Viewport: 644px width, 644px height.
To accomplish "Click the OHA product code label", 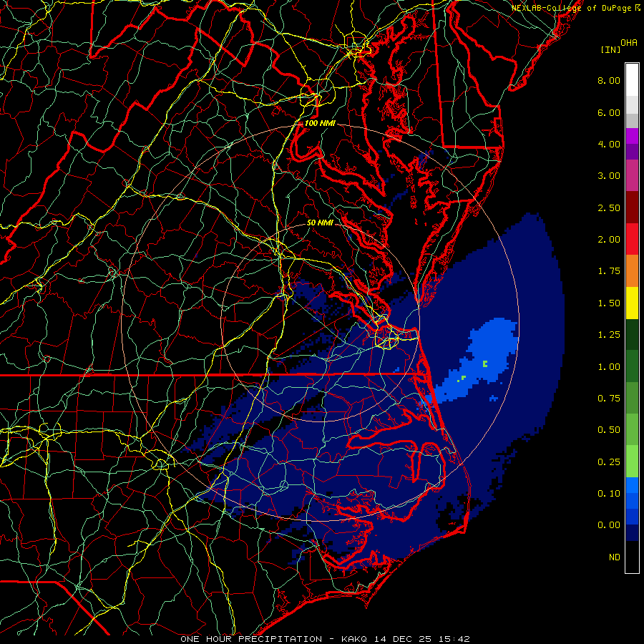I will click(x=628, y=42).
